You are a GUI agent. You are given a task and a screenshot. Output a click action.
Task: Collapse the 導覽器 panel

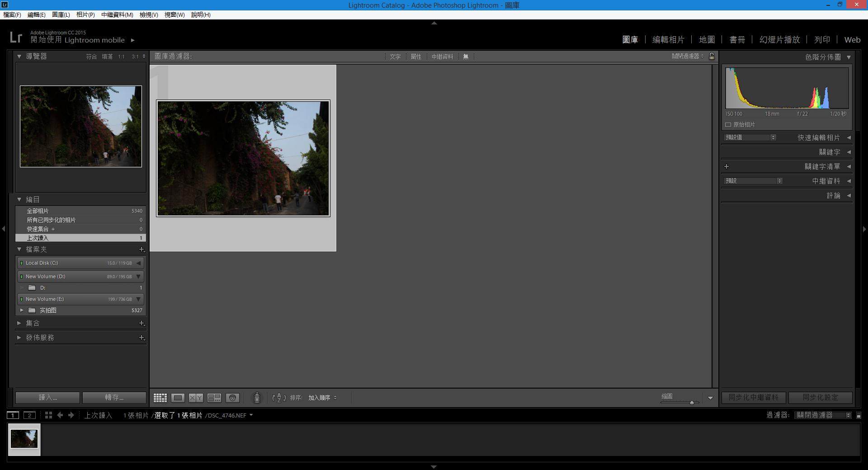[x=19, y=57]
